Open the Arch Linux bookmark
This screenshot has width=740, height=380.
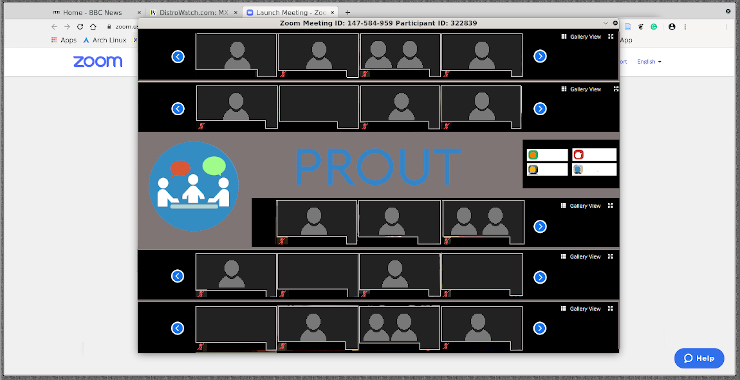pyautogui.click(x=105, y=40)
